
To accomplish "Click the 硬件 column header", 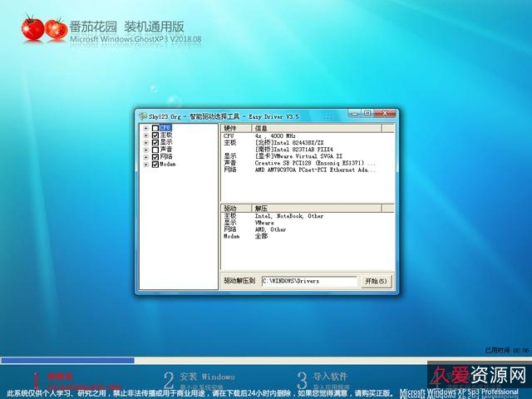I will click(x=236, y=128).
